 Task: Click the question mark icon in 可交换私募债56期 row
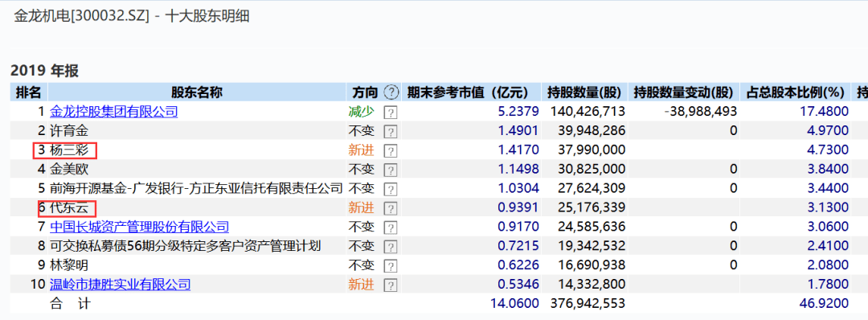[391, 247]
